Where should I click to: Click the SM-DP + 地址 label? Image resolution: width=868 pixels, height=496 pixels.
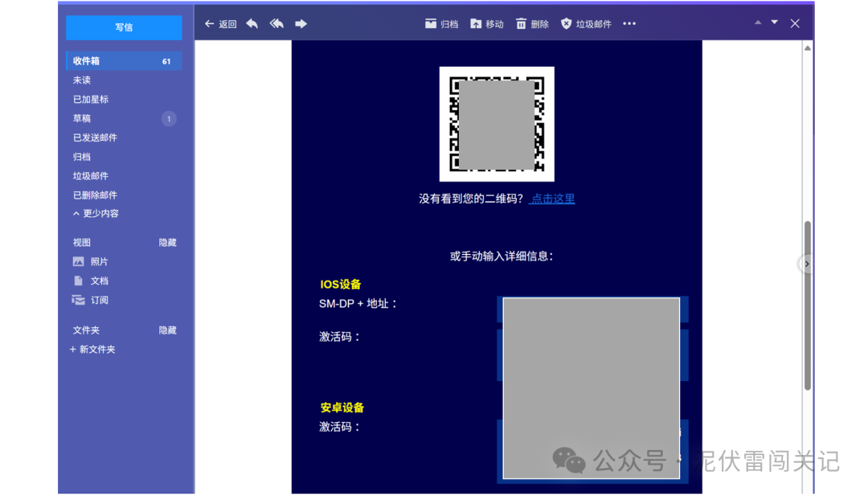(358, 304)
